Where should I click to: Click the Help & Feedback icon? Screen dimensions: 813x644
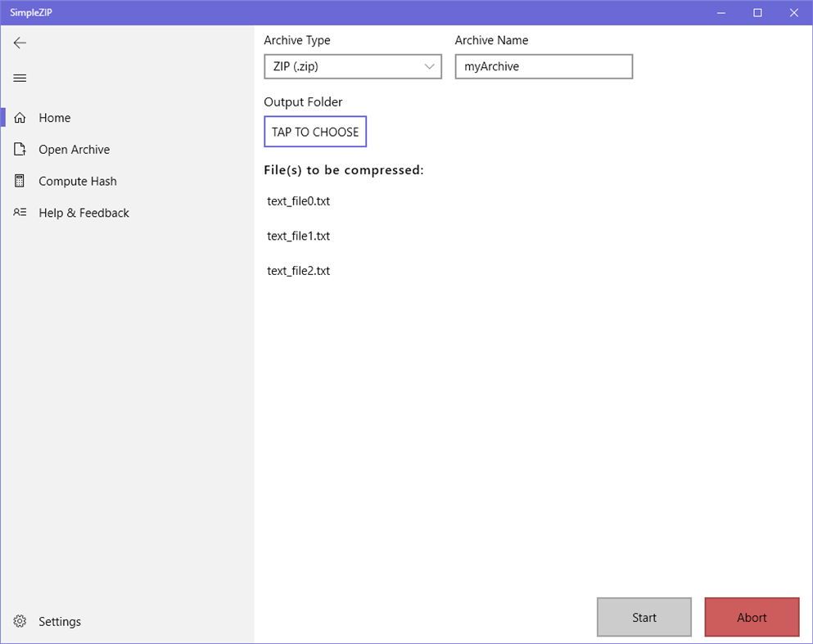tap(20, 212)
